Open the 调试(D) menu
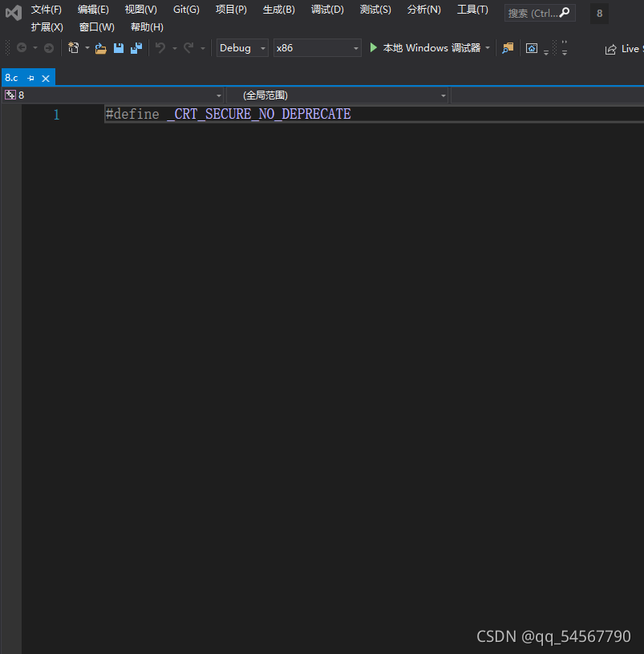Screen dimensions: 644x654 [326, 10]
